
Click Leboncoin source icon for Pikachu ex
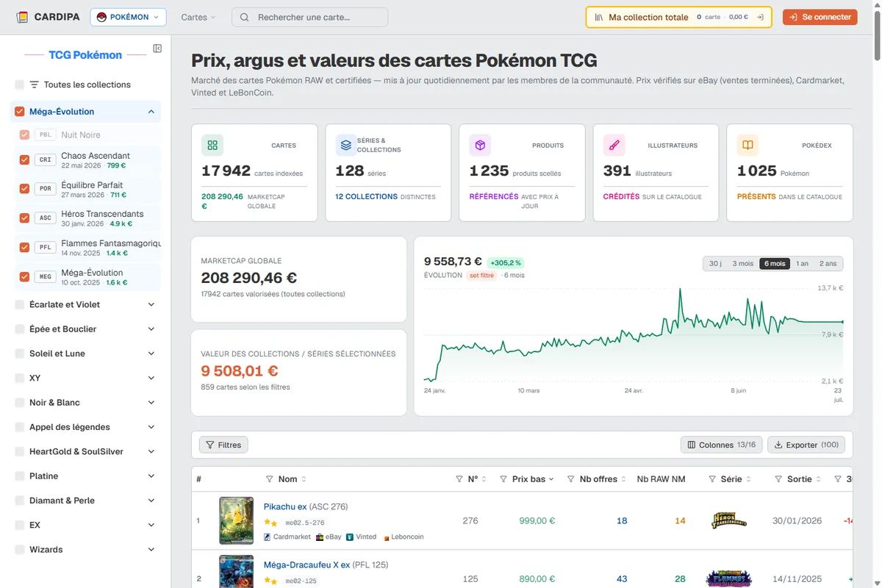386,537
